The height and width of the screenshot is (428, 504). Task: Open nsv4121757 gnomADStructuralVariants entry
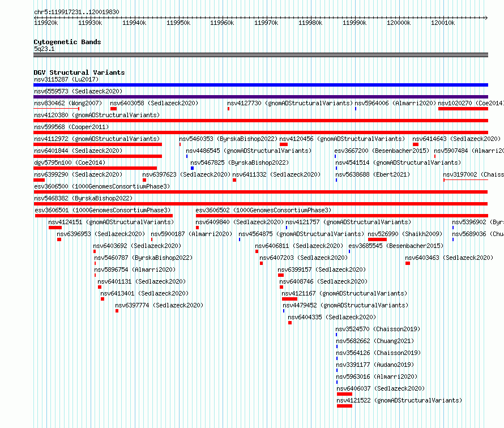pos(348,222)
